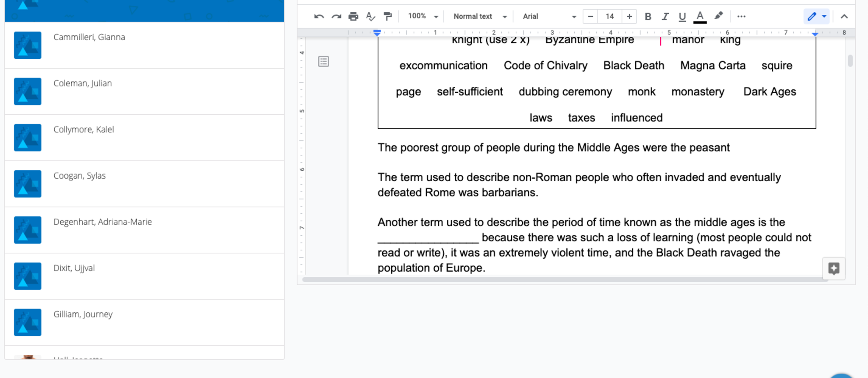This screenshot has height=378, width=868.
Task: Open the editing mode pencil menu
Action: point(816,17)
